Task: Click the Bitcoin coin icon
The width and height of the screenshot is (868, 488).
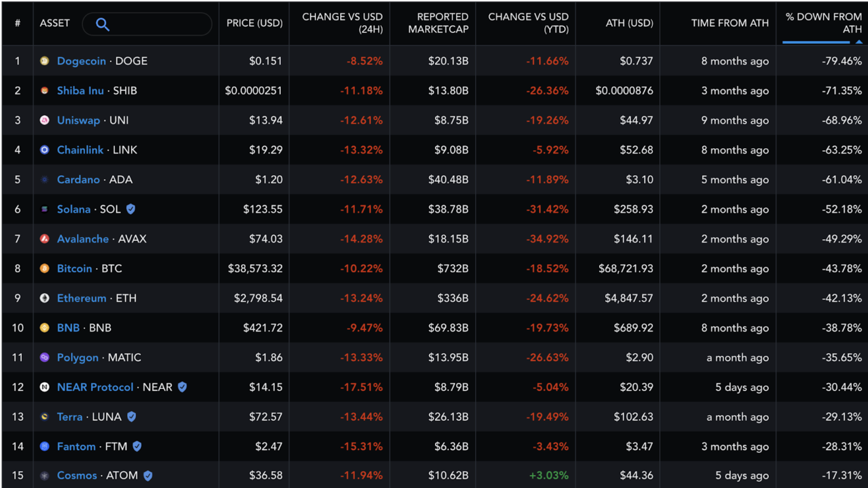Action: coord(44,269)
